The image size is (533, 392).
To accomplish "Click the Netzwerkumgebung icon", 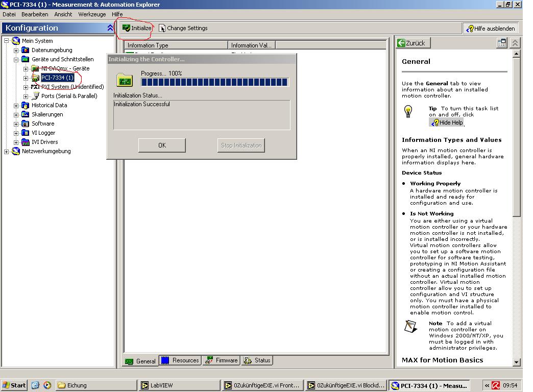I will 16,151.
